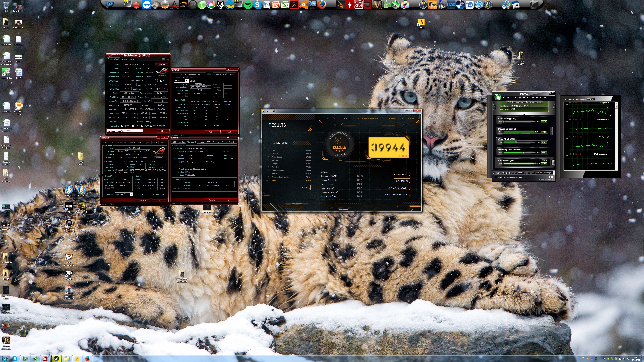Open Blizzard launcher from the top dock
This screenshot has width=644, height=362.
(451, 5)
